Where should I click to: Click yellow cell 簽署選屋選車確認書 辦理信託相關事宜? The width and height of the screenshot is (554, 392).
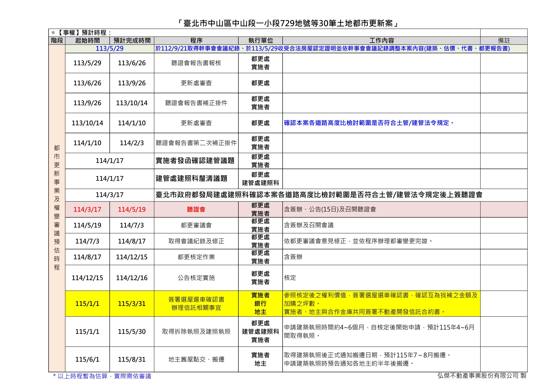click(196, 304)
